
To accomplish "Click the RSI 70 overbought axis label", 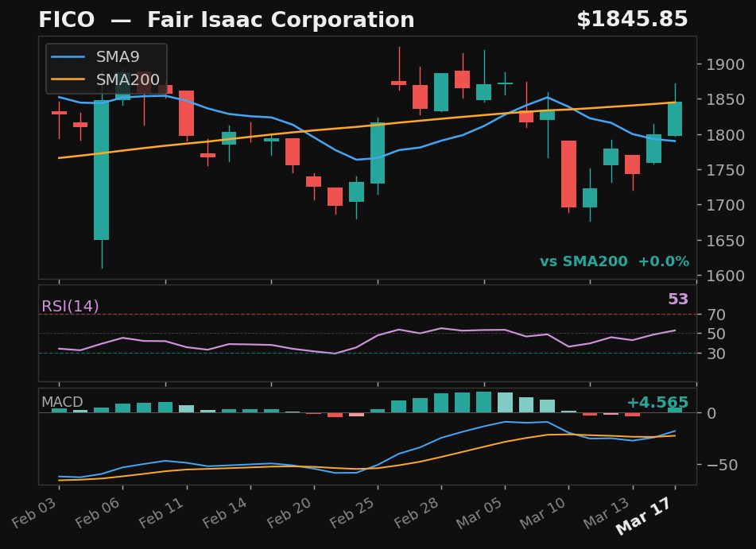I will point(716,315).
